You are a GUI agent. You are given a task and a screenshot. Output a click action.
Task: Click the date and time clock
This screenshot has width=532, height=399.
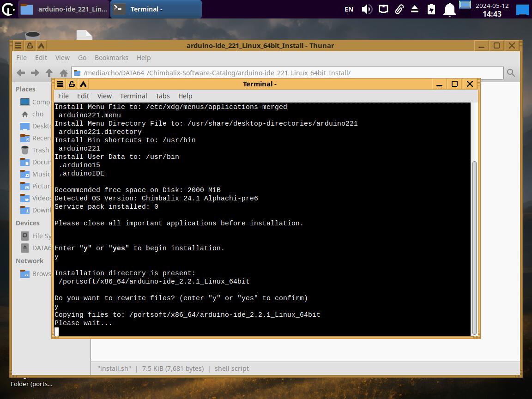pyautogui.click(x=492, y=10)
